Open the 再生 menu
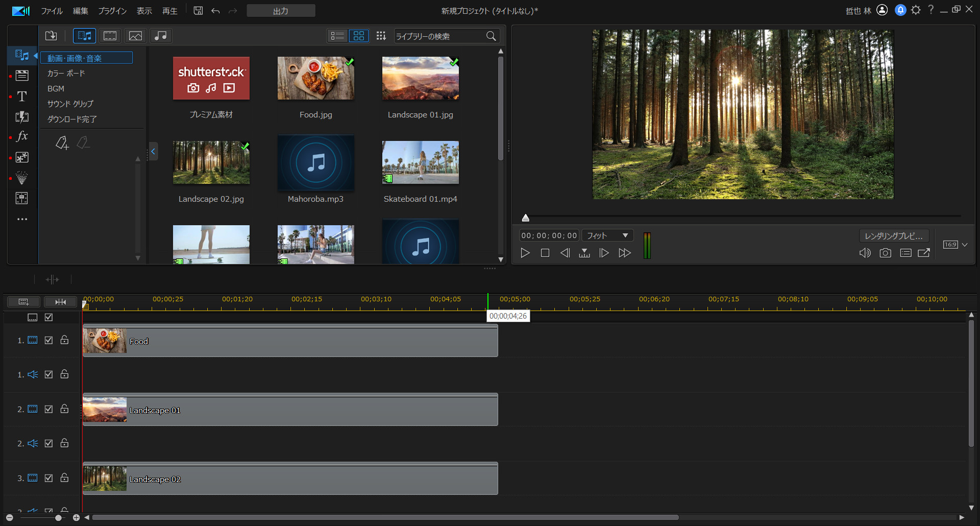Image resolution: width=980 pixels, height=526 pixels. pos(170,11)
